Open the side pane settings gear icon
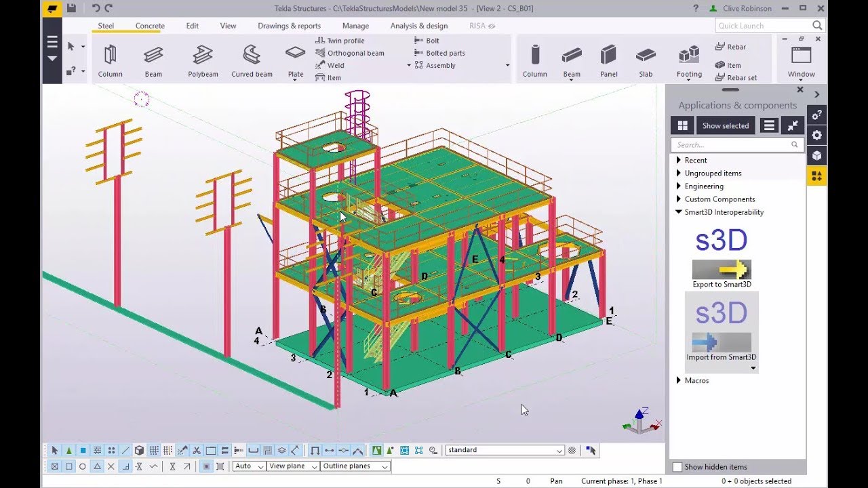The width and height of the screenshot is (868, 488). click(x=816, y=135)
